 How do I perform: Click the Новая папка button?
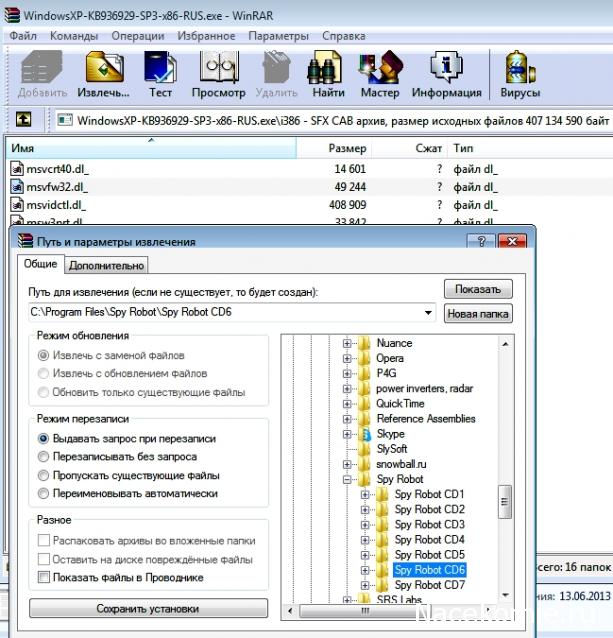[478, 314]
